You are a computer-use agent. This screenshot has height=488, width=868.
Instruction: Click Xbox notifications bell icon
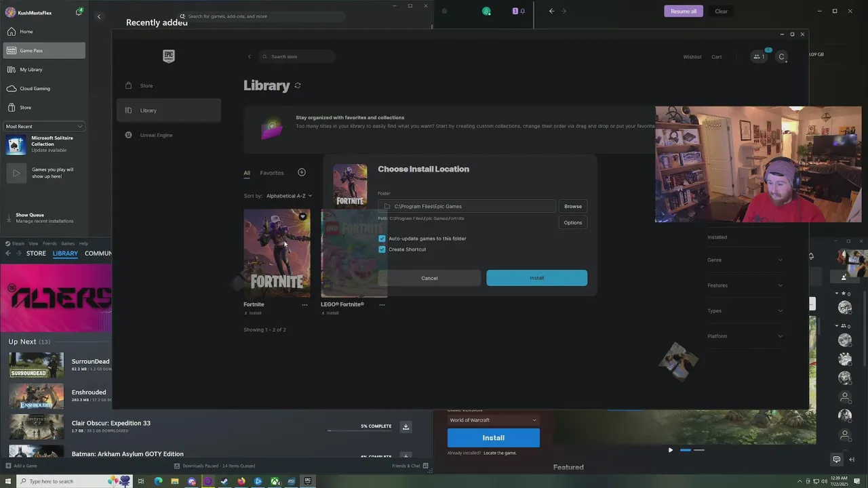pyautogui.click(x=79, y=12)
